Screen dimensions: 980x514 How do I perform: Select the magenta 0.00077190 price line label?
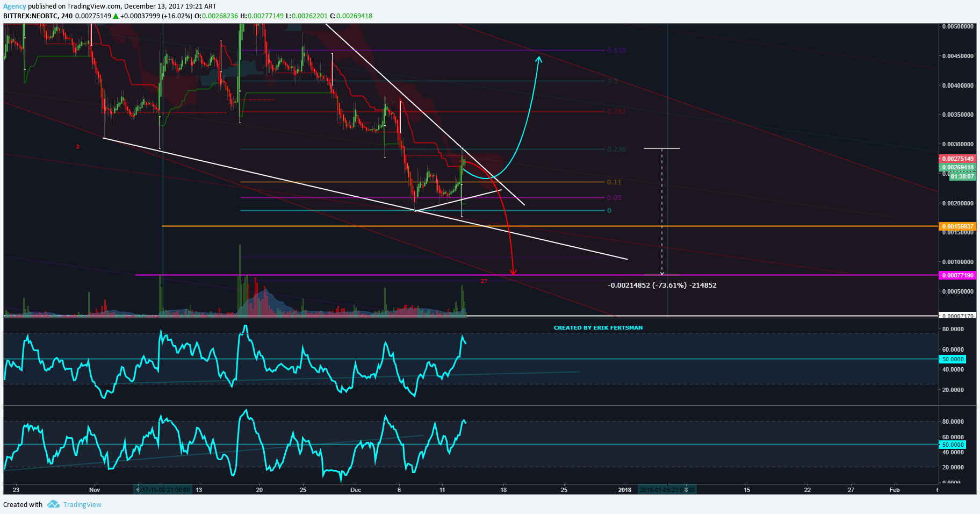coord(957,275)
